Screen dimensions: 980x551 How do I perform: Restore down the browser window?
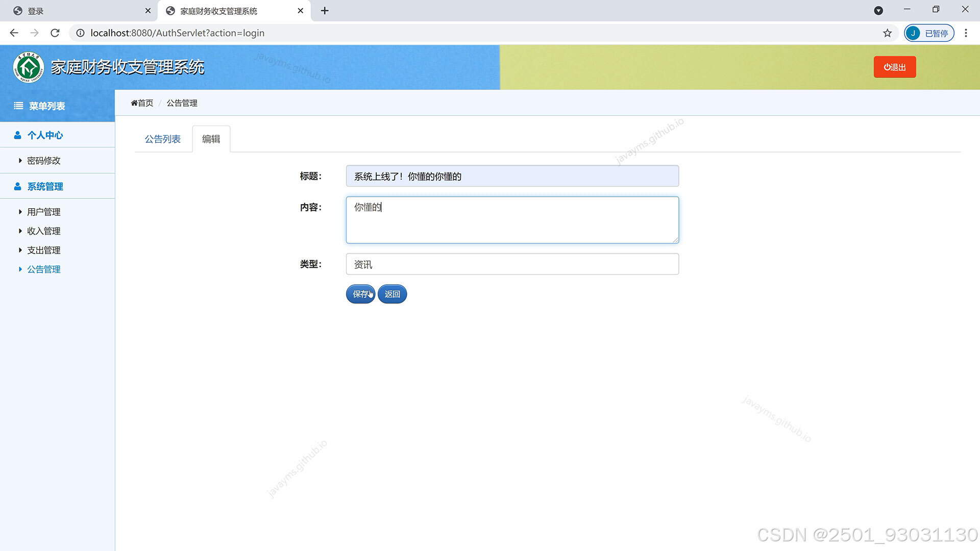(x=936, y=9)
